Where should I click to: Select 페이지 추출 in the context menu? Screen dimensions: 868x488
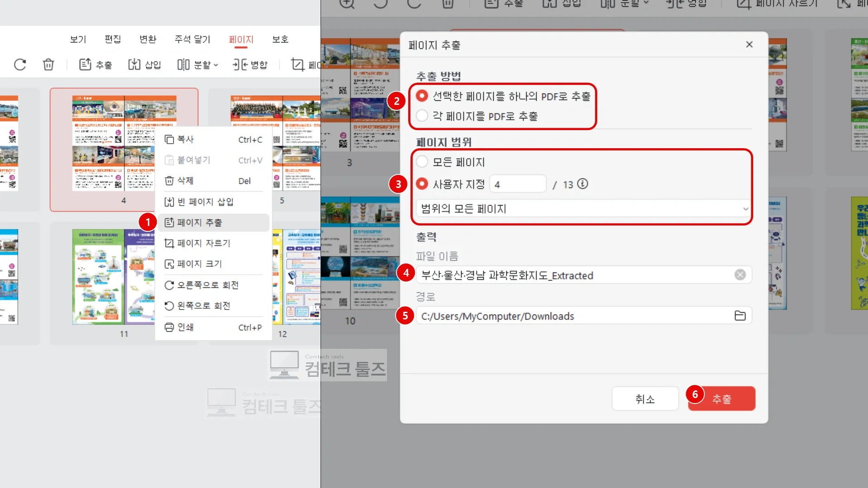click(x=213, y=222)
